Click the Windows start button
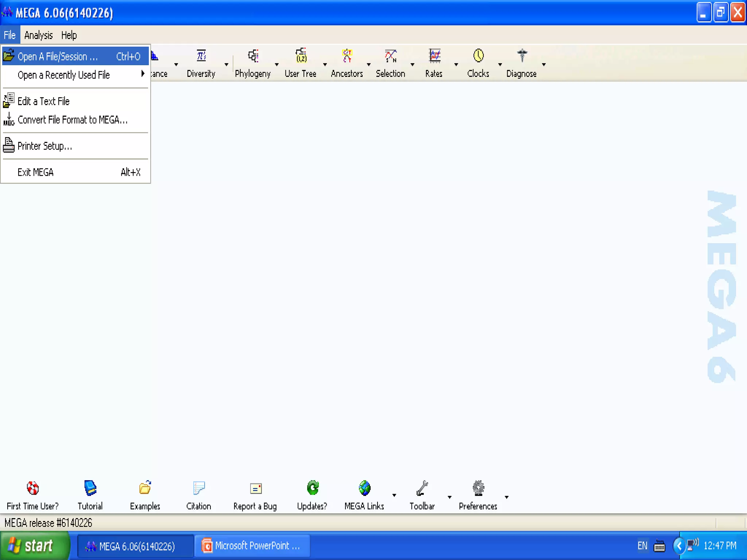747x560 pixels. [x=35, y=546]
